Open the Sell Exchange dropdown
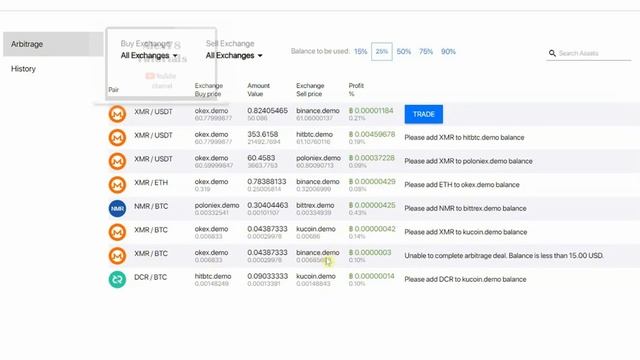Image resolution: width=640 pixels, height=360 pixels. coord(234,56)
